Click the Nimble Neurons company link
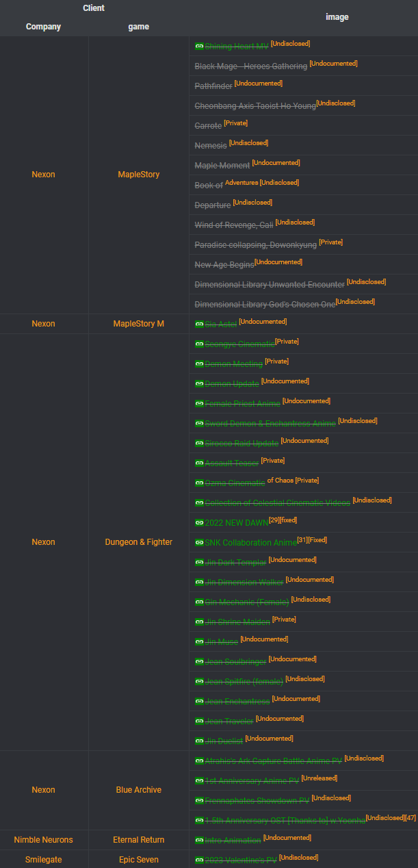Viewport: 418px width, 868px height. [43, 840]
